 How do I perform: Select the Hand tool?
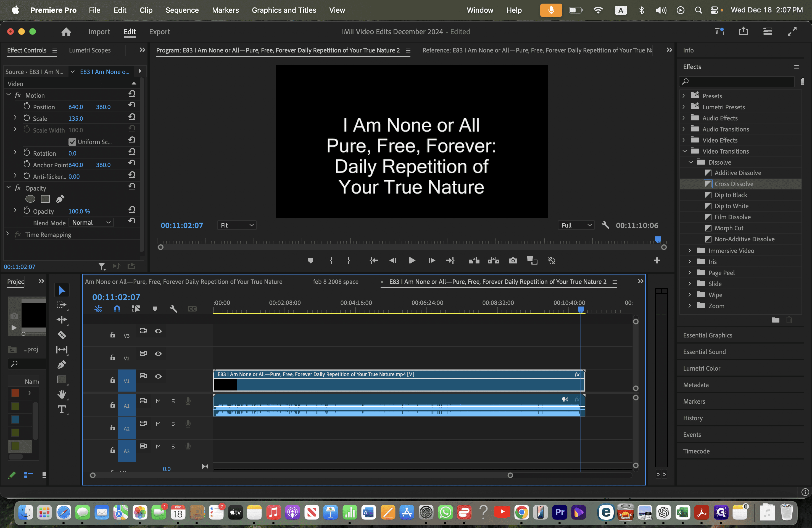(x=62, y=394)
